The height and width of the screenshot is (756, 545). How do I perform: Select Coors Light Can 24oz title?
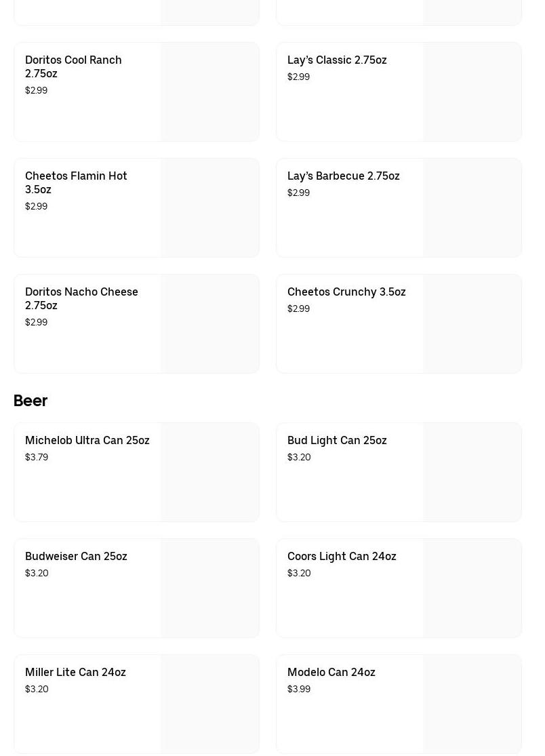[x=342, y=557]
